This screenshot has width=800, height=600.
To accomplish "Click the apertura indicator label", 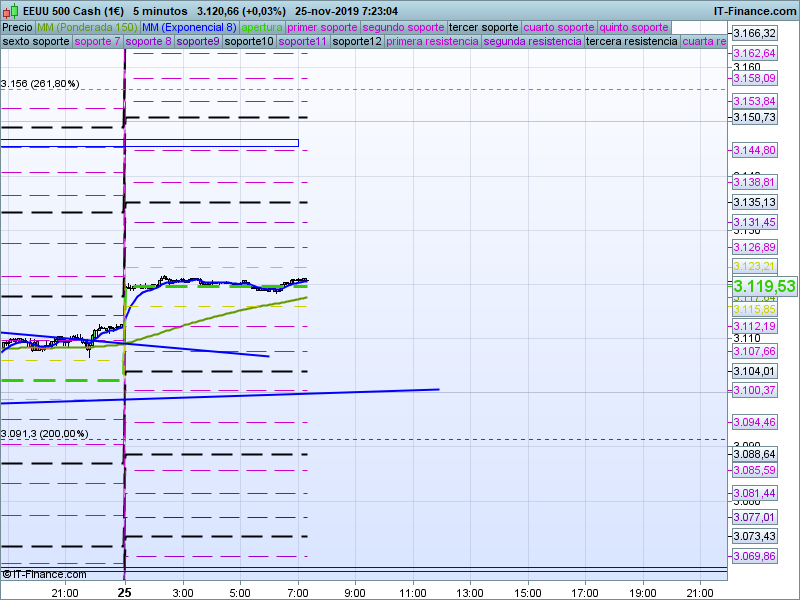I will click(x=262, y=27).
